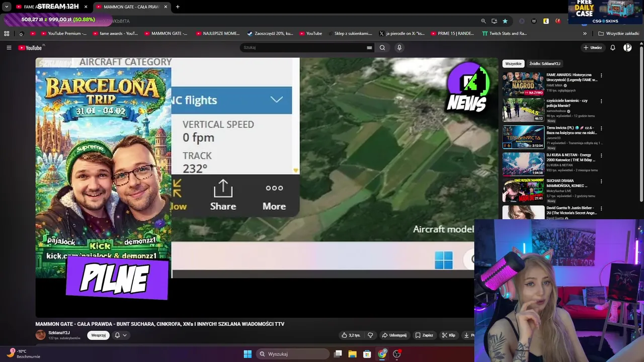The height and width of the screenshot is (362, 644).
Task: Open the YouTube guide hamburger menu
Action: [x=9, y=48]
